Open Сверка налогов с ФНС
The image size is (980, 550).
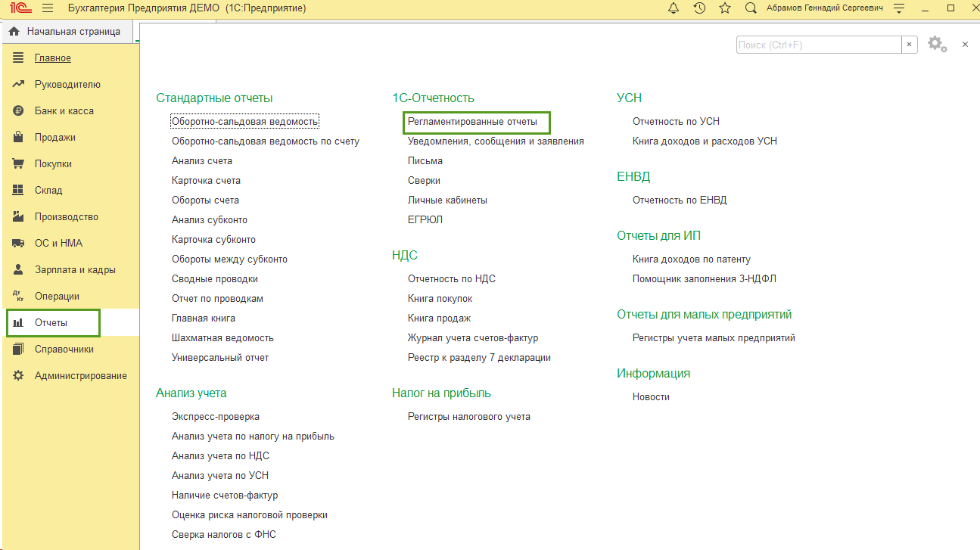pos(224,534)
